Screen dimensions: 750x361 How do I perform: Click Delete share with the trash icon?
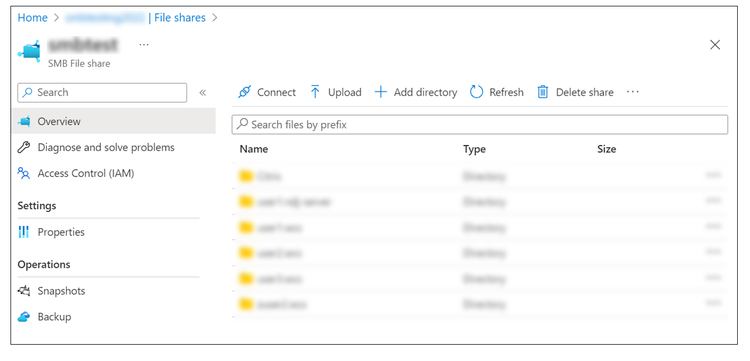coord(575,92)
